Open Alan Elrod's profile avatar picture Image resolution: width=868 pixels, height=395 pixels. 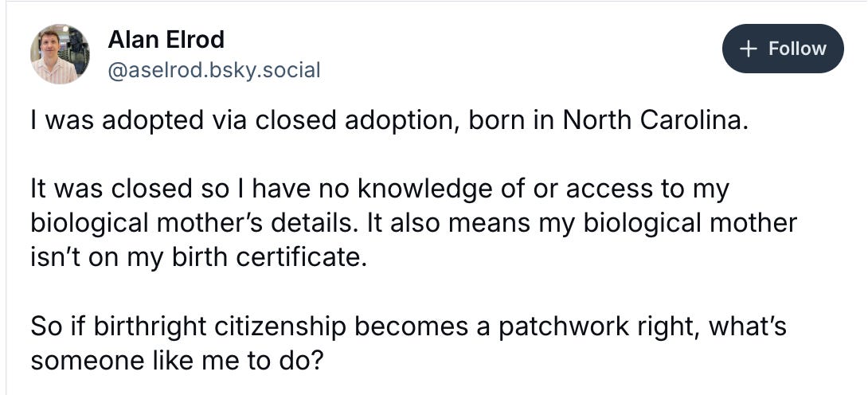[60, 54]
